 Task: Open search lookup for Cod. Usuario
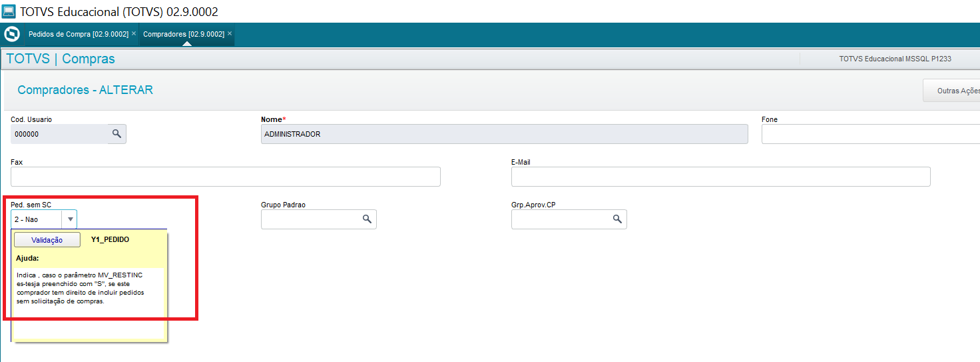pos(117,134)
